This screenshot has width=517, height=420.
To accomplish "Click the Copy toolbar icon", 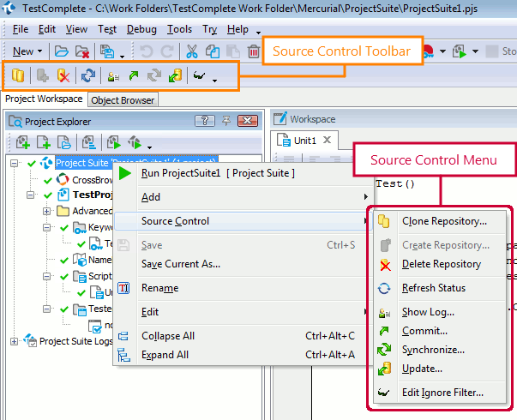I will click(213, 51).
